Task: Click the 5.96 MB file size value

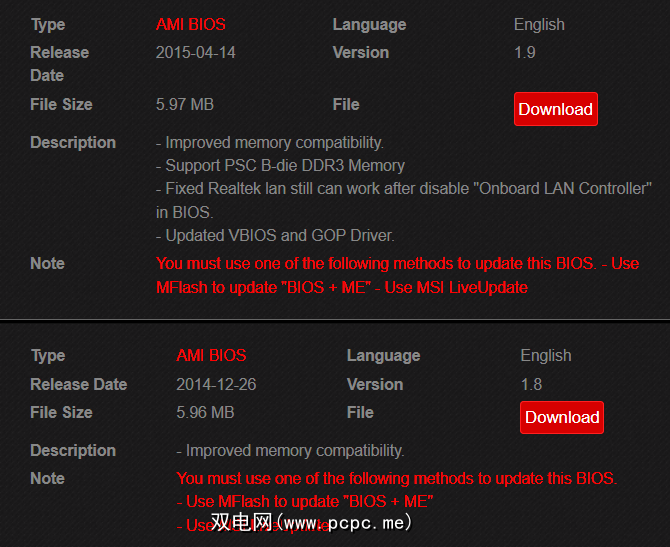Action: pyautogui.click(x=205, y=412)
